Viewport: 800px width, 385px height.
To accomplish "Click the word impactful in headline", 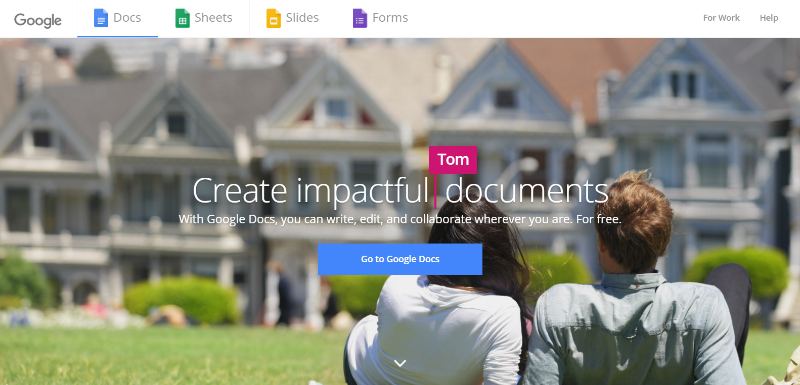I will [x=363, y=192].
